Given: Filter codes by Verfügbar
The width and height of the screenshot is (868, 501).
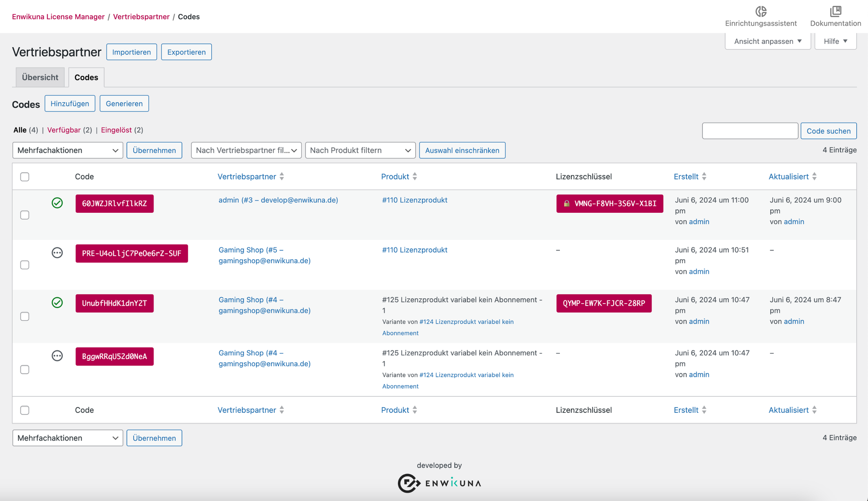Looking at the screenshot, I should click(x=64, y=130).
